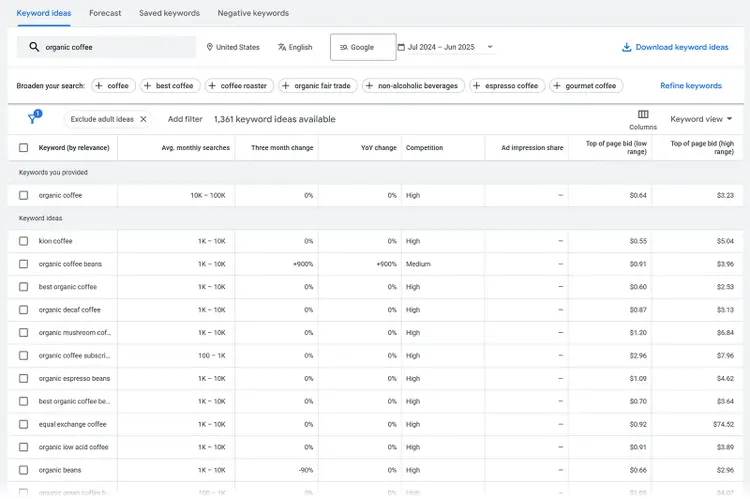Image resolution: width=750 pixels, height=499 pixels.
Task: Click the 10K – 100K searches cell
Action: [x=208, y=195]
